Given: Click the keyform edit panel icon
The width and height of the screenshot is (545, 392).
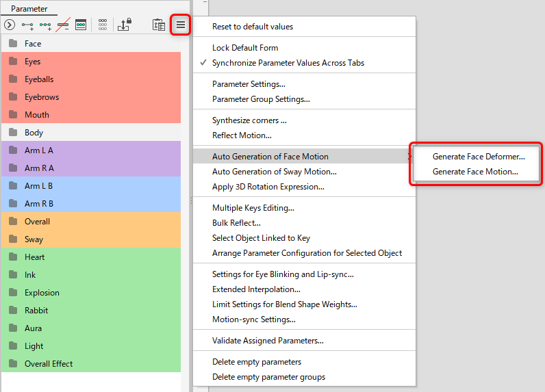Looking at the screenshot, I should click(x=81, y=25).
